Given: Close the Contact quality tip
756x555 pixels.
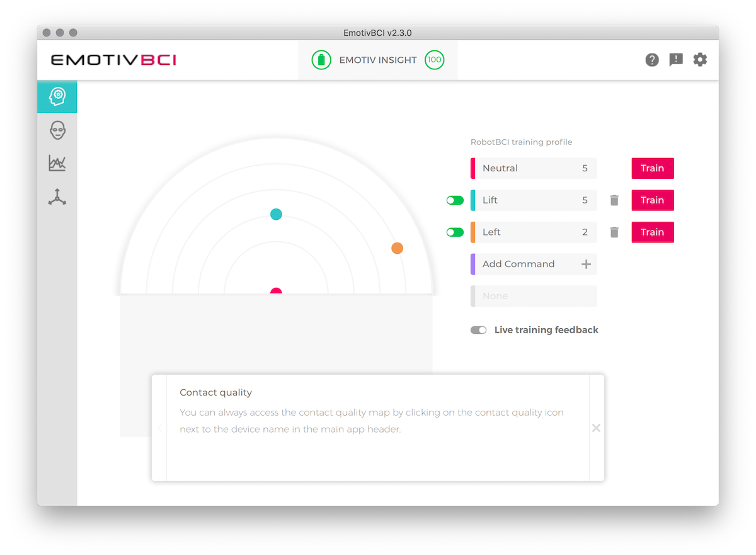Looking at the screenshot, I should coord(596,428).
